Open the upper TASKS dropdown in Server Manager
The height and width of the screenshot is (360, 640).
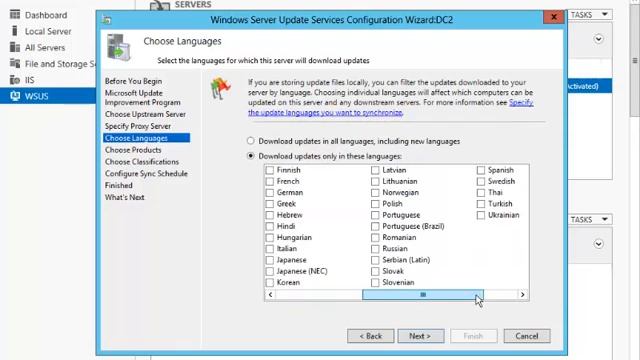tap(590, 15)
